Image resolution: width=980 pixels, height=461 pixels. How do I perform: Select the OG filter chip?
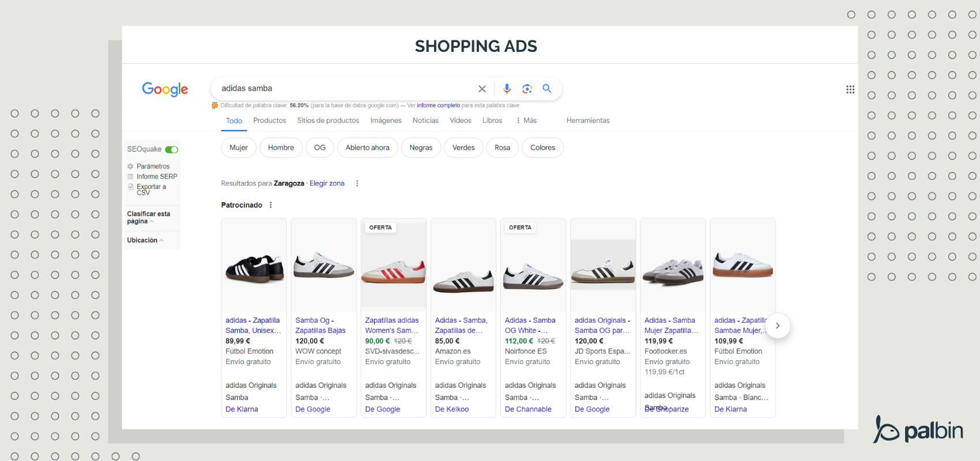320,148
